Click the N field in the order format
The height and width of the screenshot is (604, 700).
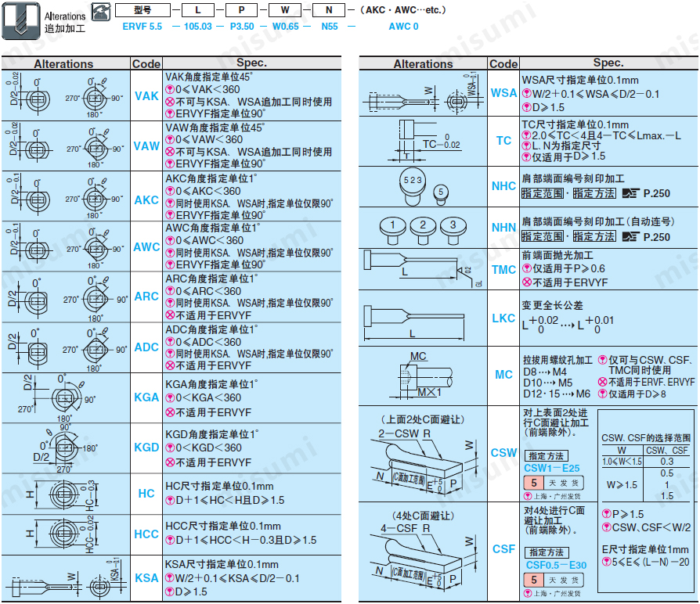329,10
